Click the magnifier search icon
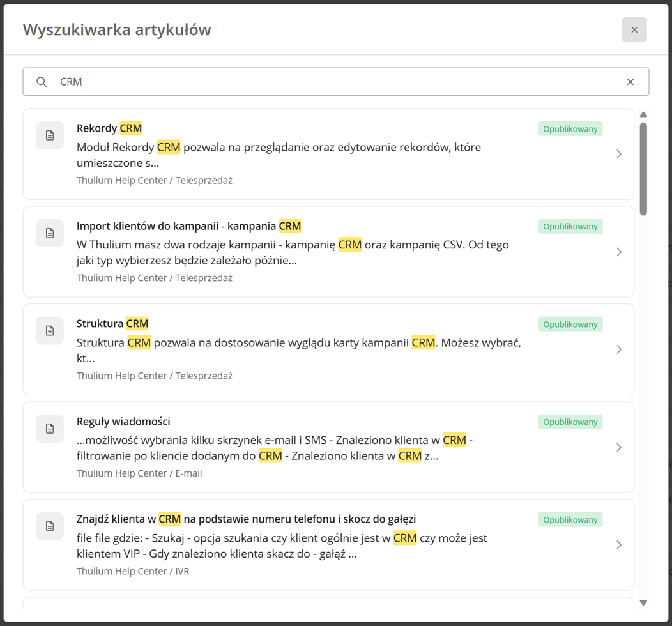The width and height of the screenshot is (672, 626). [42, 82]
